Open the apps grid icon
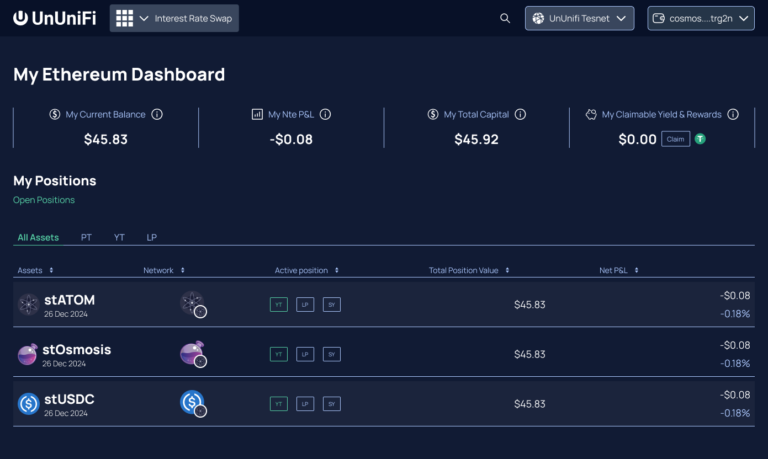Screen dimensions: 768x459 tap(124, 18)
